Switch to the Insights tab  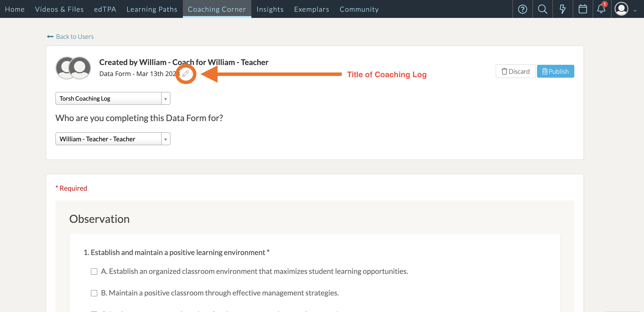pos(270,9)
